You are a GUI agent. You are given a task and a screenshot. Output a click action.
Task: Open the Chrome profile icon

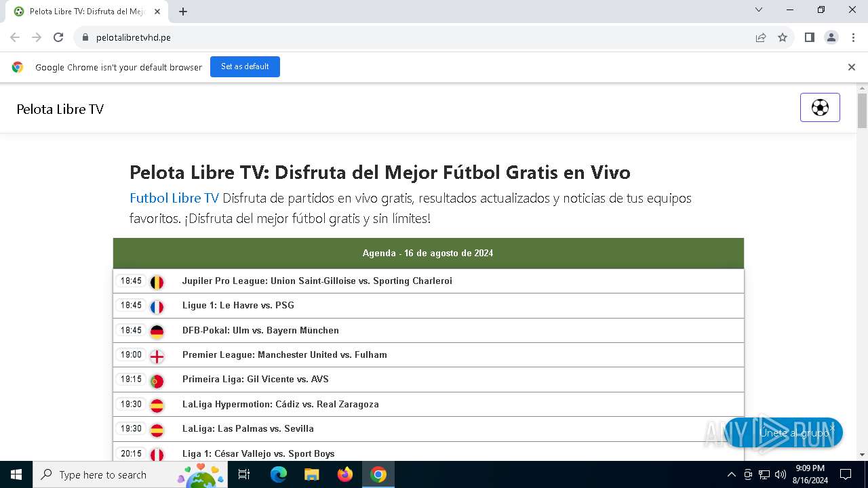(831, 37)
